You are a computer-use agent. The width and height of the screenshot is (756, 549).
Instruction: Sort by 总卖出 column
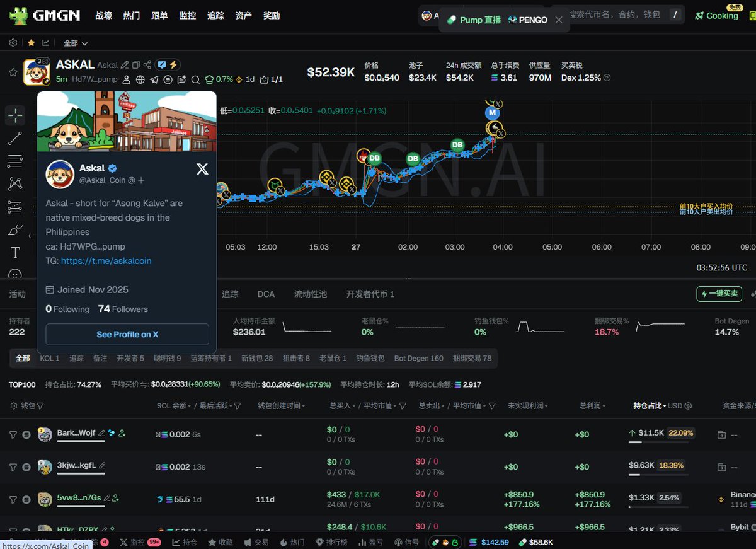coord(432,406)
